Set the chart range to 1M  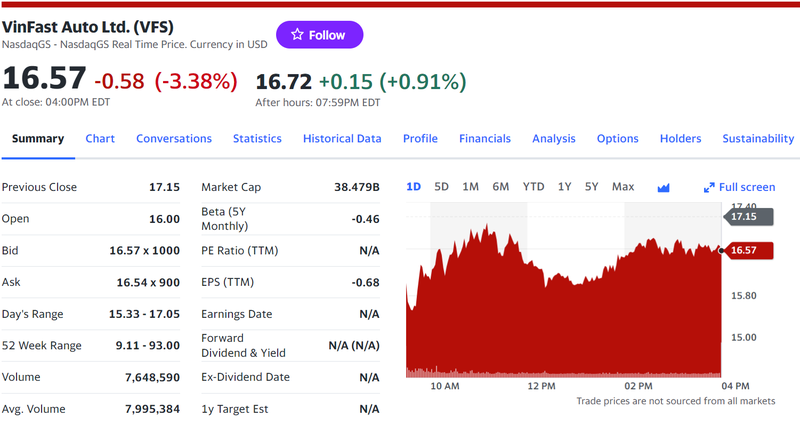[x=471, y=187]
